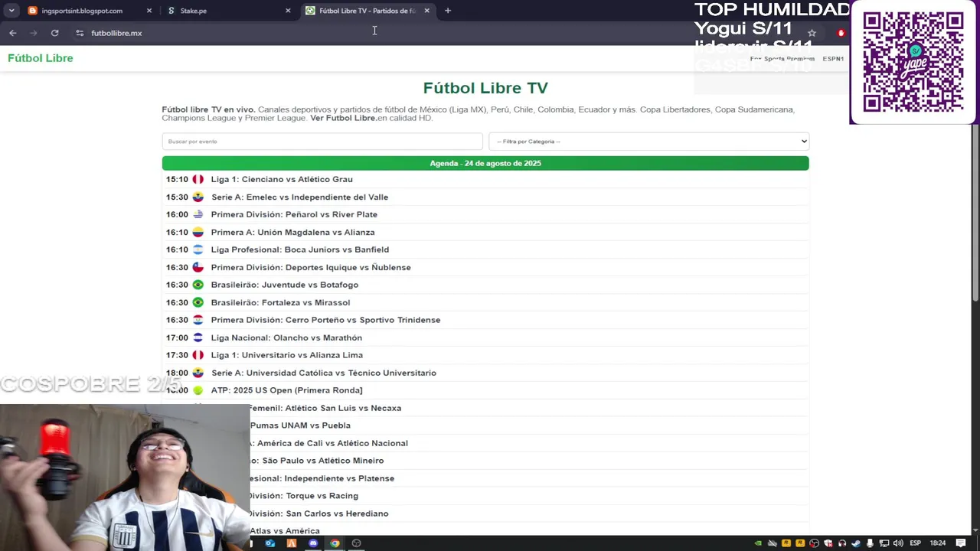View site information icon in address bar
Viewport: 980px width, 551px height.
80,33
